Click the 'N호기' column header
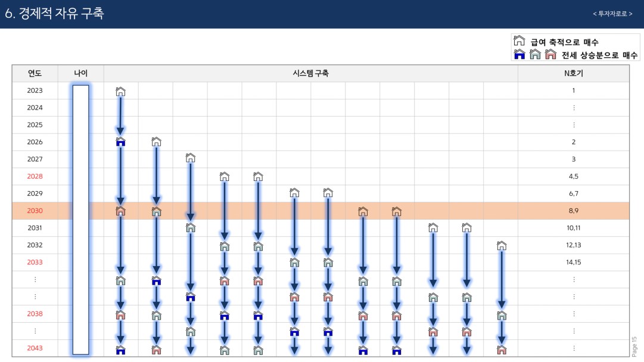This screenshot has height=362, width=644. pyautogui.click(x=573, y=73)
